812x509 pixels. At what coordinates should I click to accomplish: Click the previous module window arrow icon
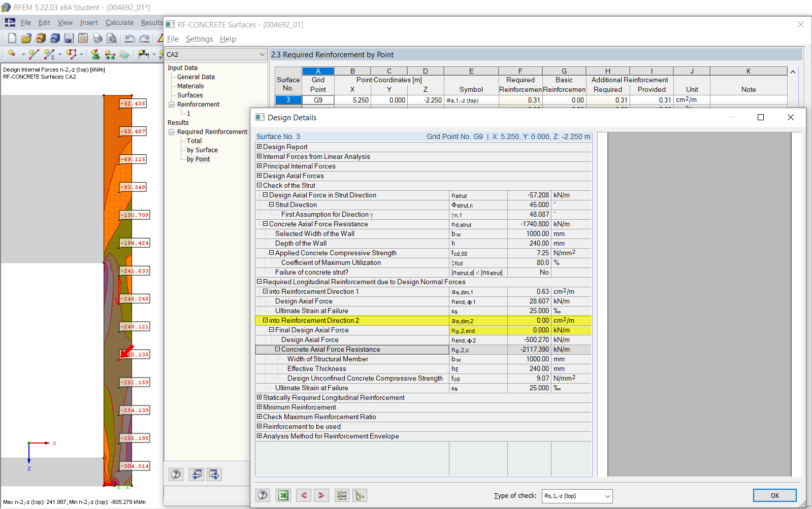pos(196,474)
